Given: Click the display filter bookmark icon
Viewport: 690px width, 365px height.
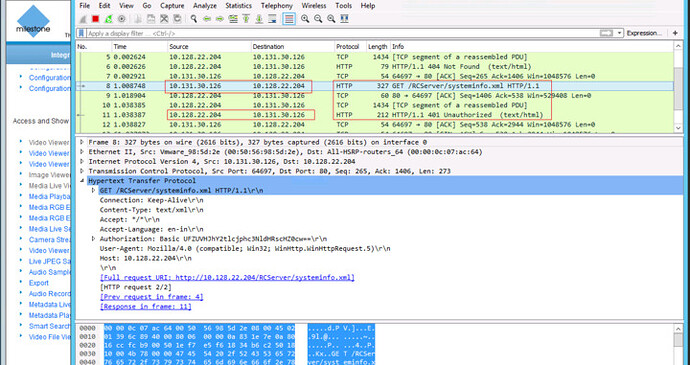Looking at the screenshot, I should tap(82, 33).
